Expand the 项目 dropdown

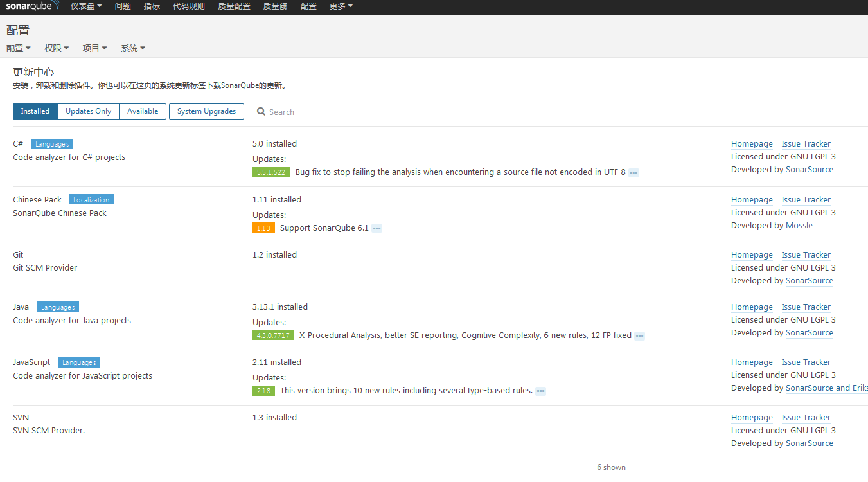(x=94, y=48)
